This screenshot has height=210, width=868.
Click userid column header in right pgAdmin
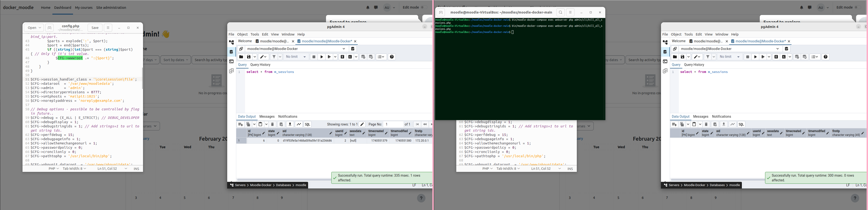click(758, 133)
